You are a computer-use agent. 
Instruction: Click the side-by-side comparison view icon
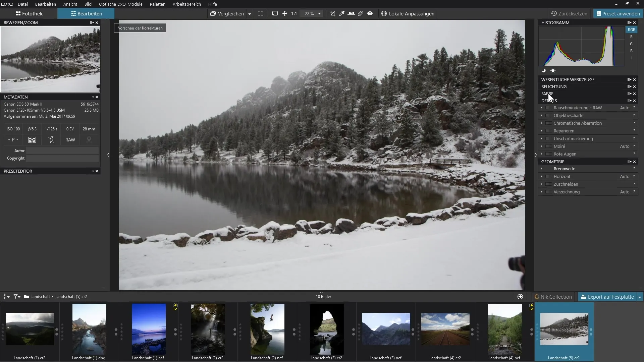tap(261, 13)
